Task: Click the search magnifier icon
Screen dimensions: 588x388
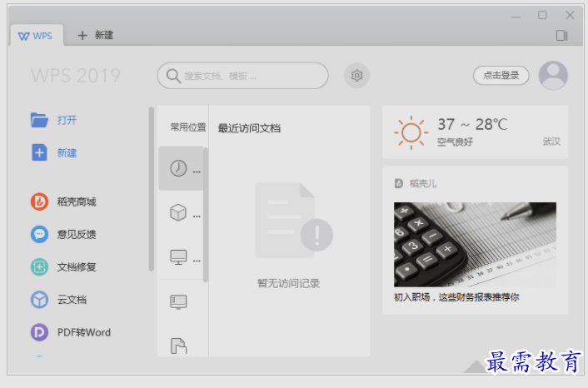Action: pyautogui.click(x=173, y=76)
